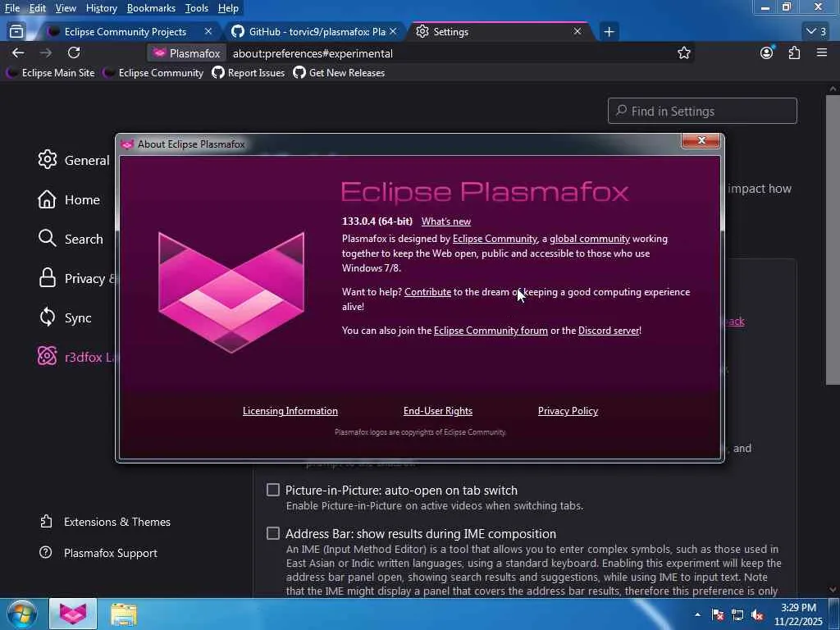Open the account profile icon
This screenshot has width=840, height=630.
[x=767, y=52]
